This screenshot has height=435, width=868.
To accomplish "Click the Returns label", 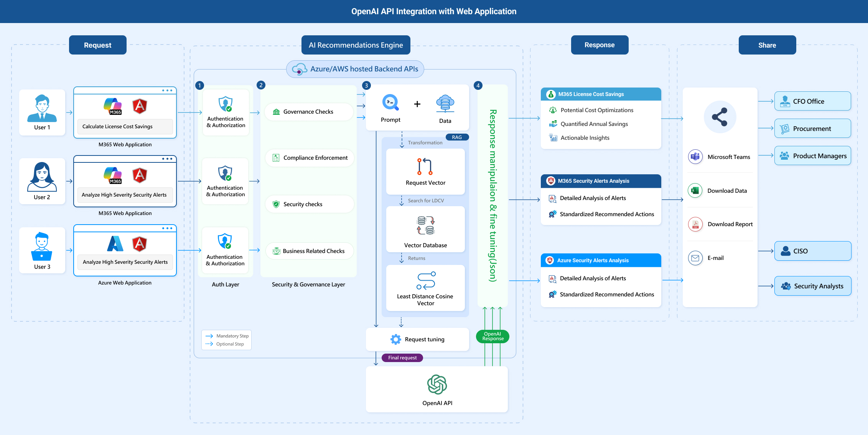I will click(417, 258).
